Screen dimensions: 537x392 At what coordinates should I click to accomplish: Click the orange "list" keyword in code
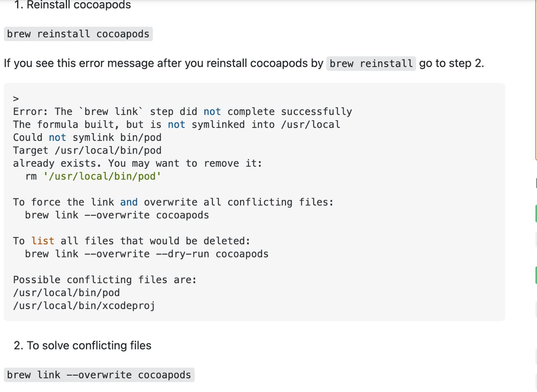tap(43, 241)
